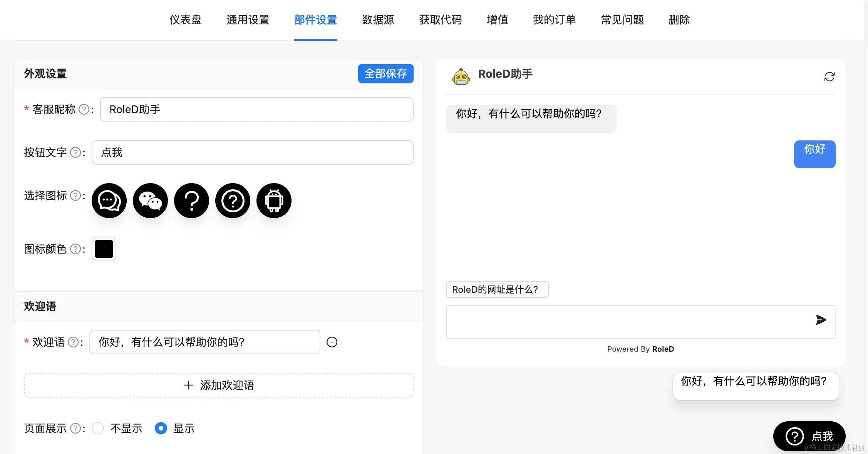Open the 图标颜色 black color swatch
Image resolution: width=868 pixels, height=454 pixels.
tap(104, 249)
